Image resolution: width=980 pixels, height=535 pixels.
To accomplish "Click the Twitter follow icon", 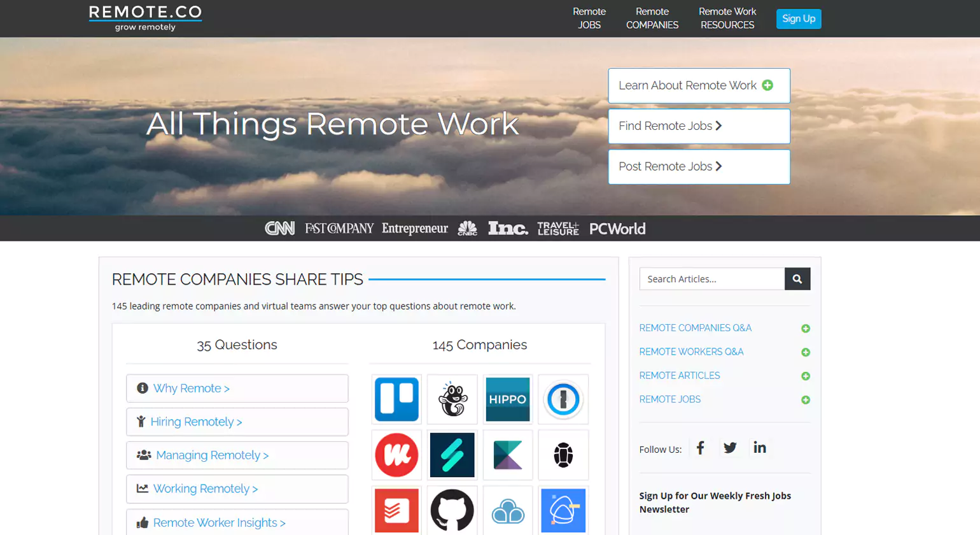I will 730,448.
